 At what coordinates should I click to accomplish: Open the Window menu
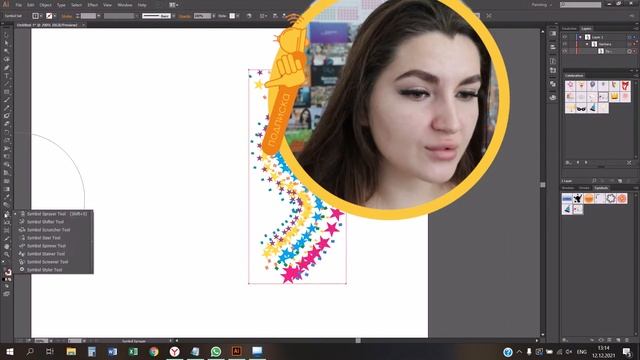124,5
